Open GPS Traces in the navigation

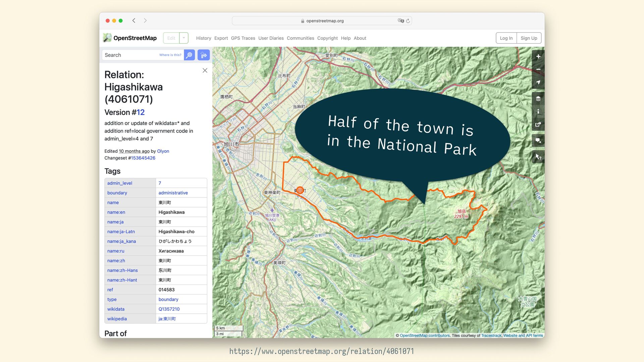(243, 38)
